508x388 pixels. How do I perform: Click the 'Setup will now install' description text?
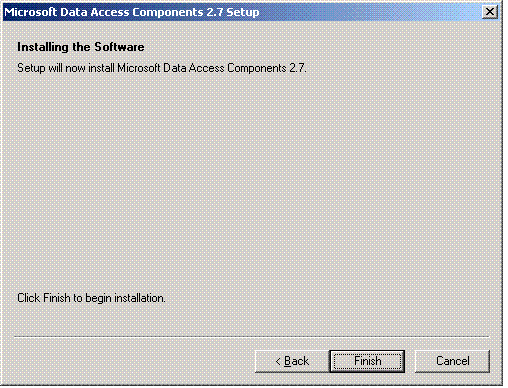[x=162, y=68]
